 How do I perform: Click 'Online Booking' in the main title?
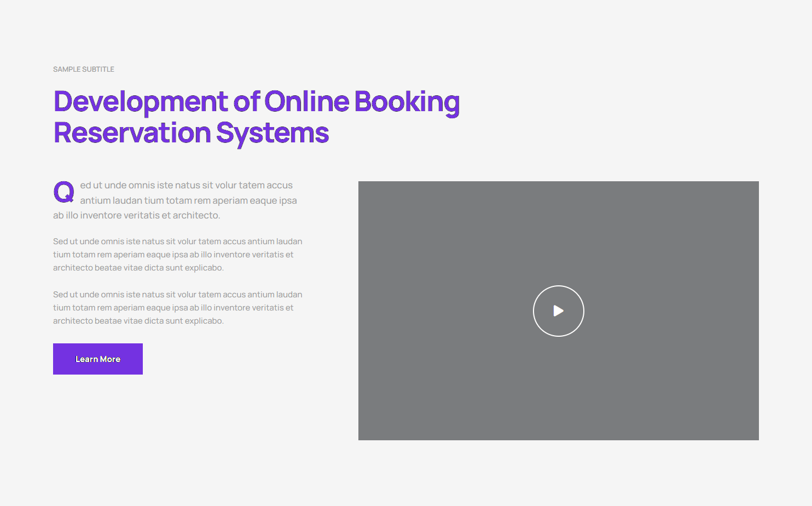(x=362, y=102)
